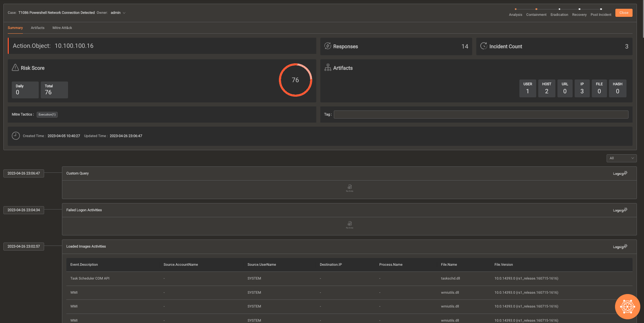Click Action.Object value 10.100.100.16
This screenshot has height=323, width=644.
point(74,46)
